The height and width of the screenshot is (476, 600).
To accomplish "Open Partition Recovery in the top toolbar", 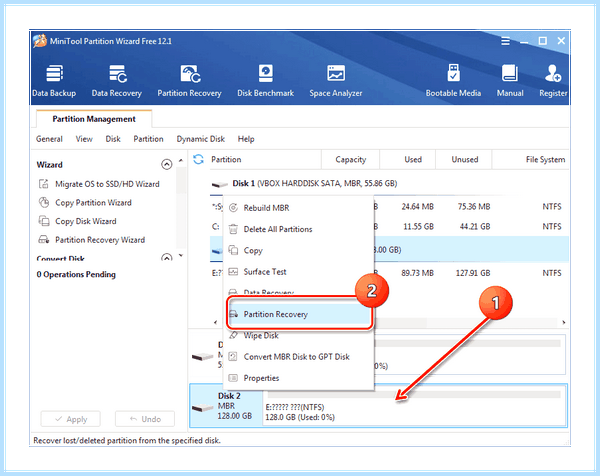I will pyautogui.click(x=189, y=80).
